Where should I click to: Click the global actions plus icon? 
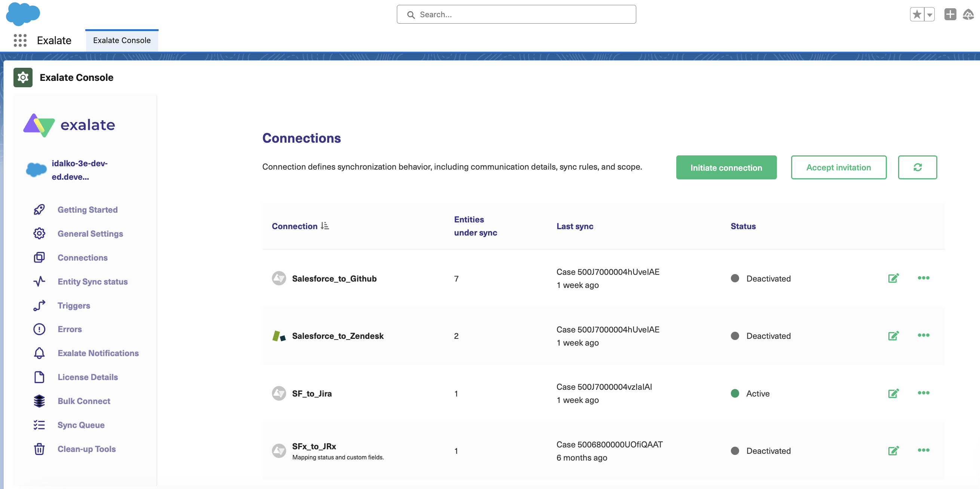950,15
